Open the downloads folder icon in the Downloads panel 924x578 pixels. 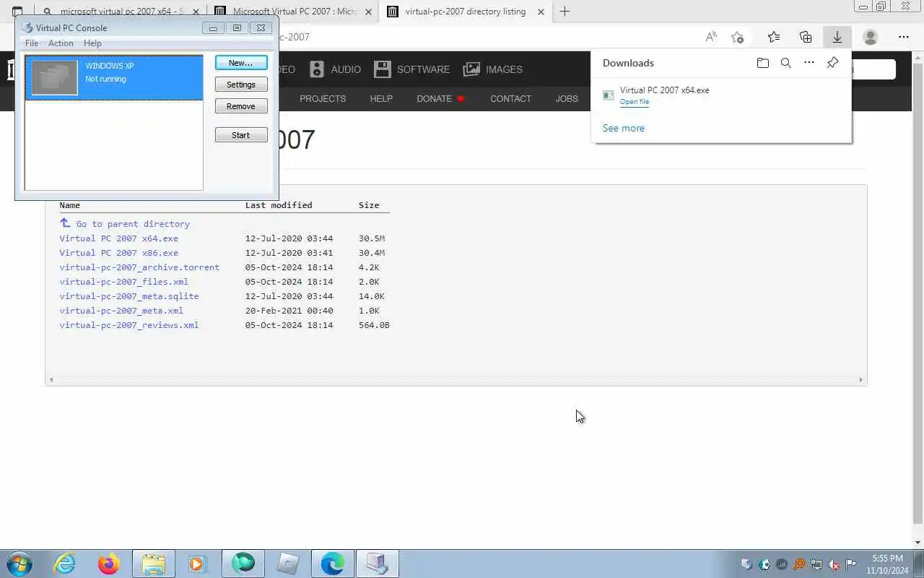coord(763,63)
